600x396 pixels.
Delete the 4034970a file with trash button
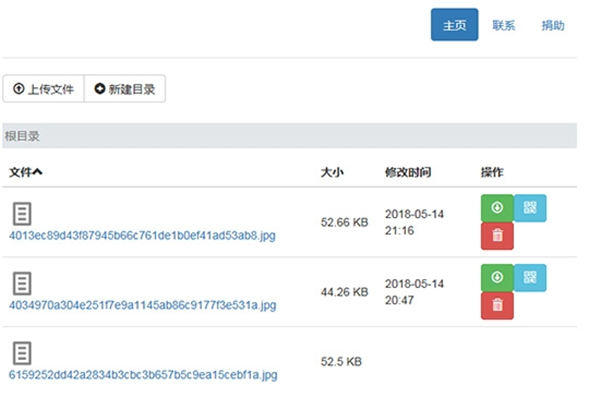coord(497,305)
